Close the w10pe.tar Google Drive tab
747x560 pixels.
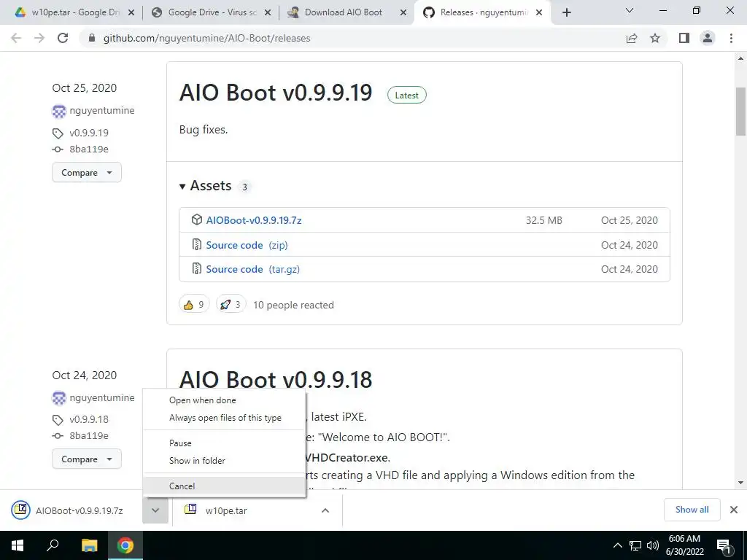click(131, 12)
